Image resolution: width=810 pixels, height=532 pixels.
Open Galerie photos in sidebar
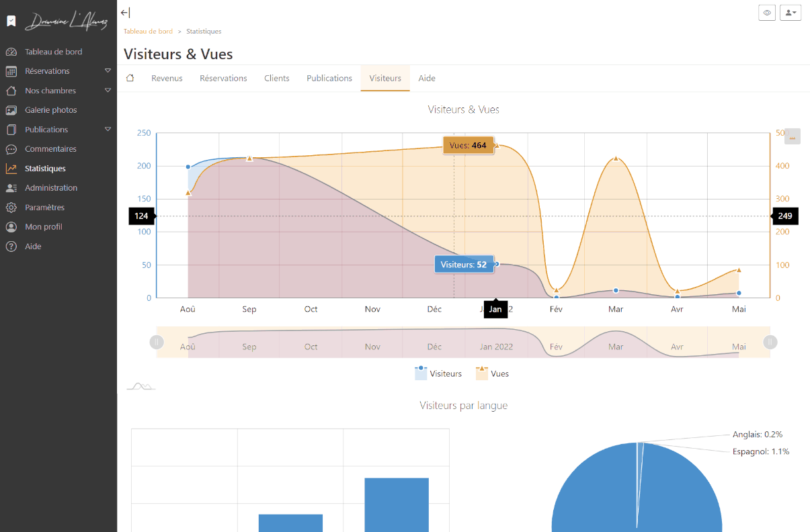51,110
